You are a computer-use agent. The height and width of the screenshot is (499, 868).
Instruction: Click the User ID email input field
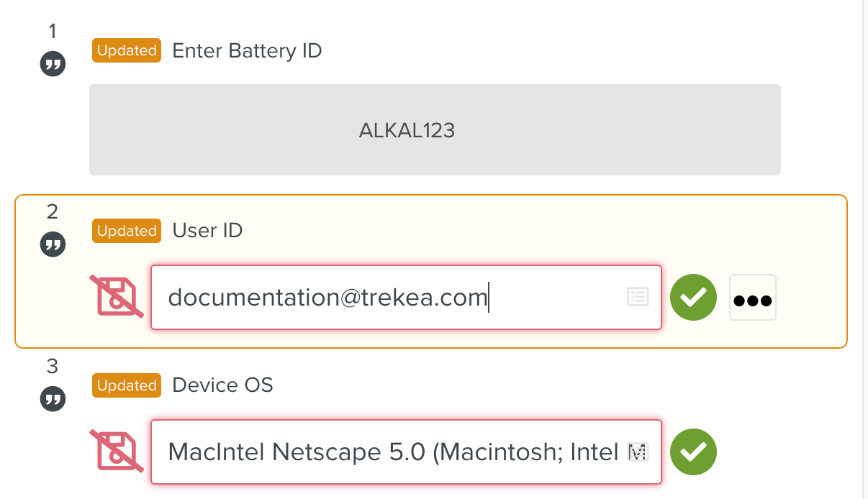coord(389,298)
